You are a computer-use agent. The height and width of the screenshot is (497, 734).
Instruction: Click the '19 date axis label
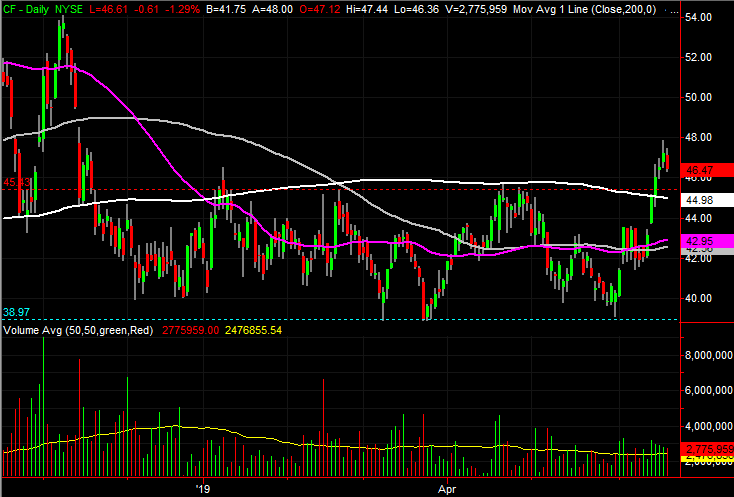coord(203,490)
